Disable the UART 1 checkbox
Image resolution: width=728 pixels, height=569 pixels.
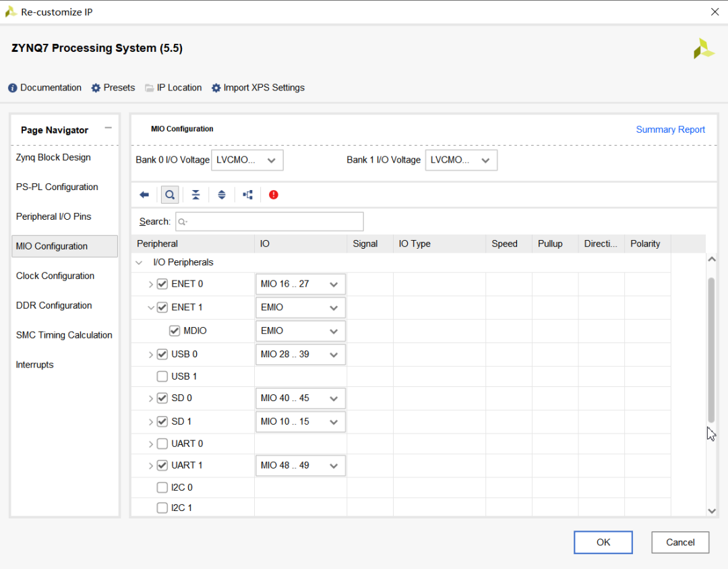[x=162, y=465]
